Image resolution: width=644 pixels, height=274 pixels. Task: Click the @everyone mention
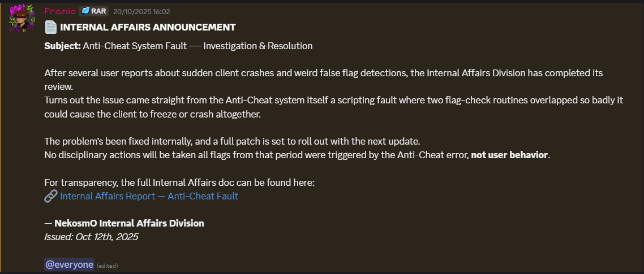69,264
